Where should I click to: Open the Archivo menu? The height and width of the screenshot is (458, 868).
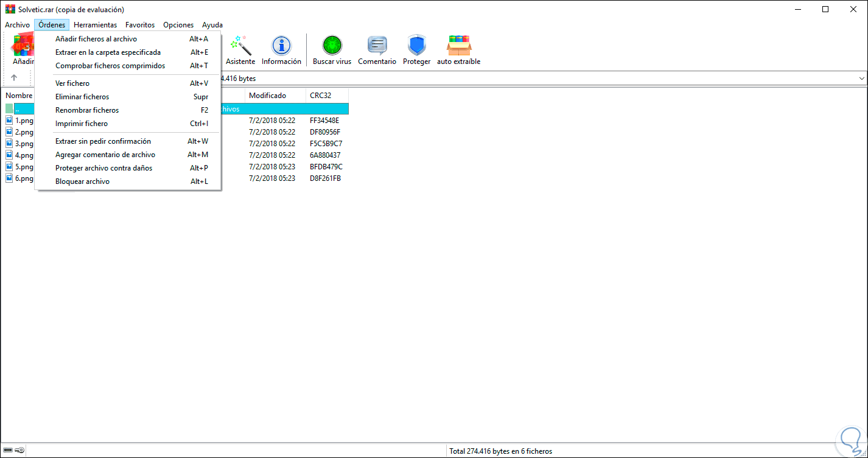coord(17,25)
